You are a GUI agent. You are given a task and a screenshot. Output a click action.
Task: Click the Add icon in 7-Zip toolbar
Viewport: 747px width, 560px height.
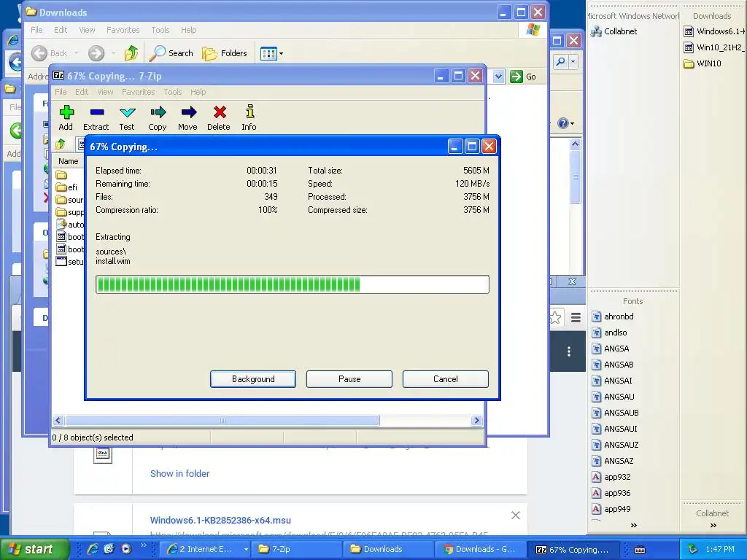point(66,112)
